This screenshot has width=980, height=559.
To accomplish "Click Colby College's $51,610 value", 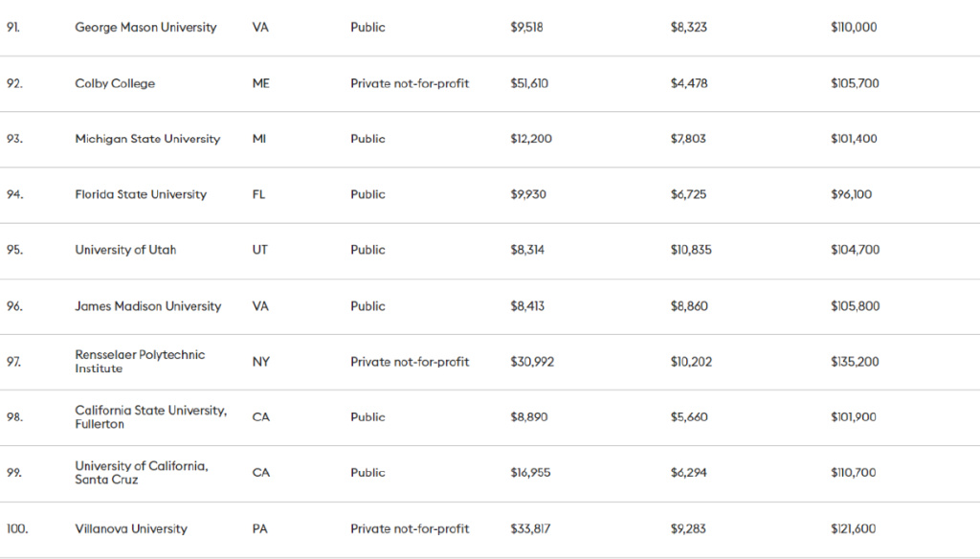I will pos(529,83).
